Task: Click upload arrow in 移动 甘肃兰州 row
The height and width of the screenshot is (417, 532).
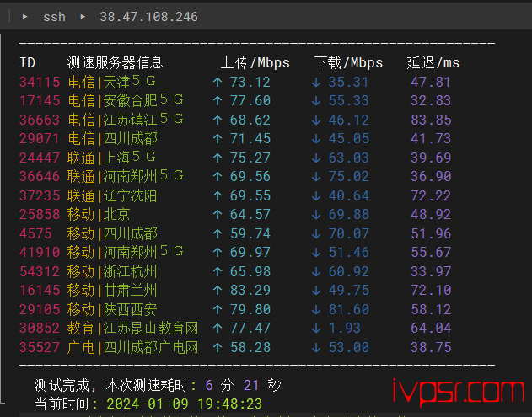Action: [x=218, y=290]
